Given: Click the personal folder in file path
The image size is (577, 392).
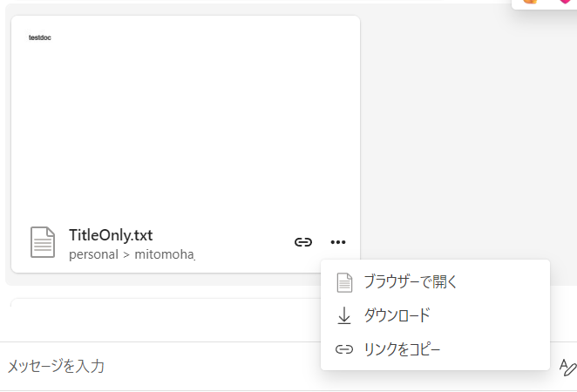Looking at the screenshot, I should (93, 254).
